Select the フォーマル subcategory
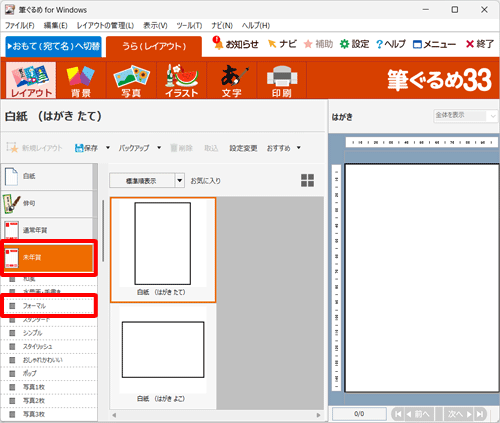This screenshot has height=423, width=500. [49, 306]
